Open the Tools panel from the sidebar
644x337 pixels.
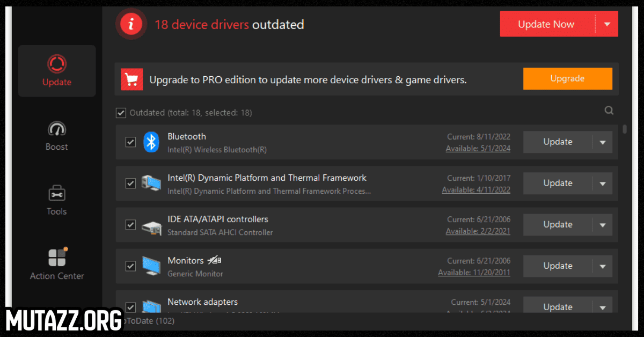[x=56, y=200]
